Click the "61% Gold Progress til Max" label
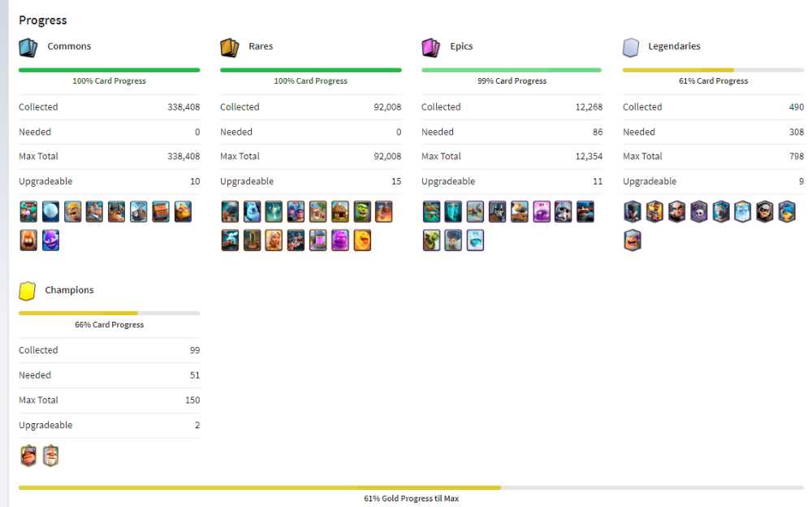This screenshot has width=812, height=507. 411,498
